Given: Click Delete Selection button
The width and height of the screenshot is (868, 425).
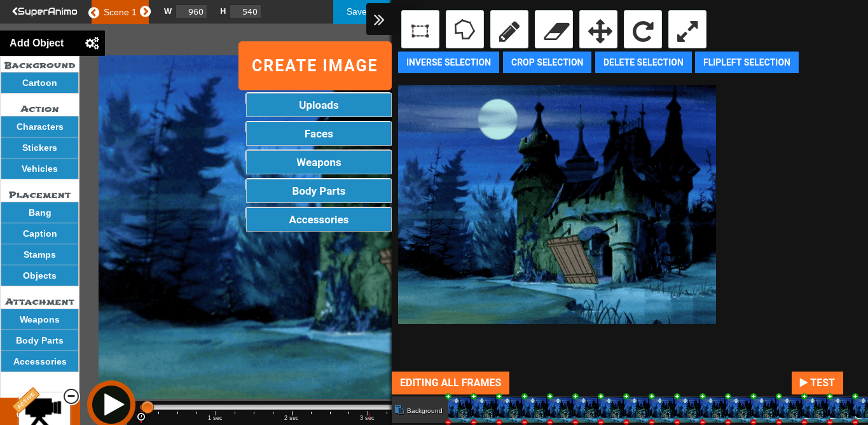Looking at the screenshot, I should pyautogui.click(x=644, y=62).
